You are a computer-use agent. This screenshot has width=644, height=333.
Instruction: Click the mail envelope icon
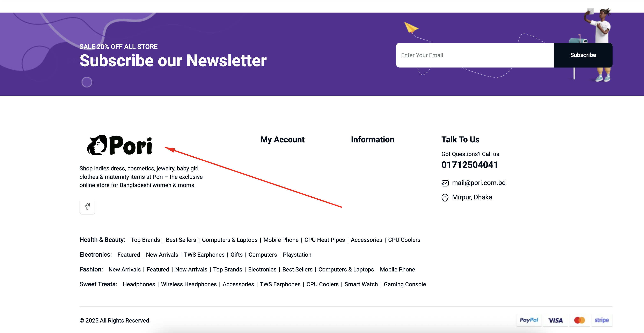pos(445,183)
